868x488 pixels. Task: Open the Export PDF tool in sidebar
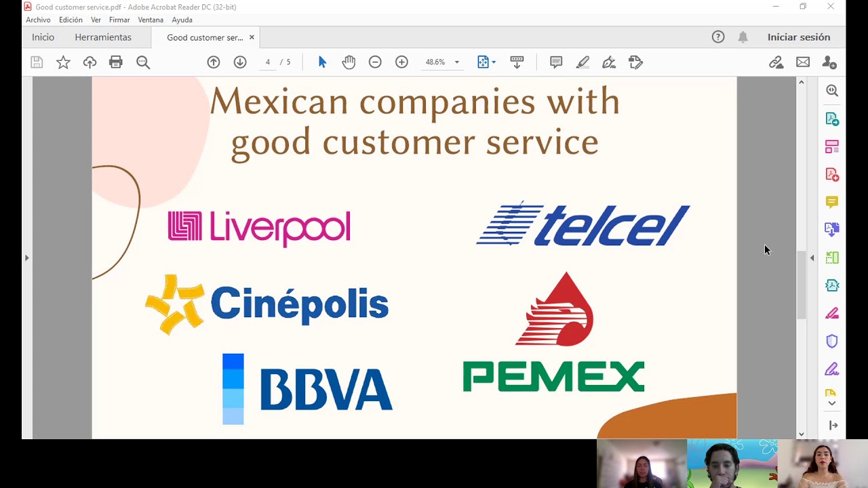coord(832,119)
